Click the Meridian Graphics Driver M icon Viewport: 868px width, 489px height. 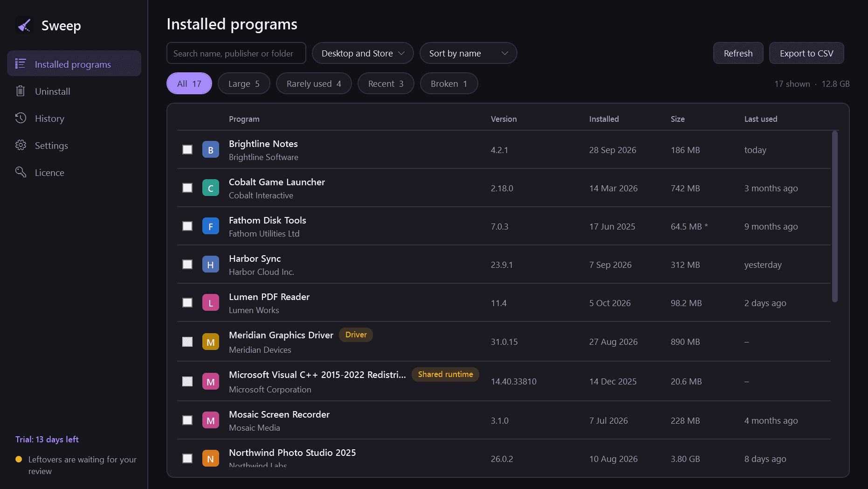click(211, 342)
